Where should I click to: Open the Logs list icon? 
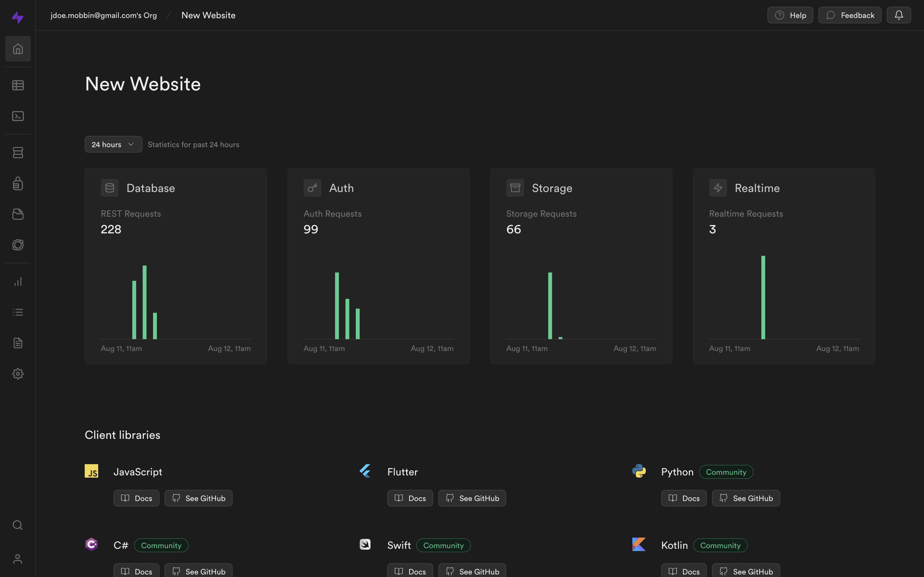point(18,312)
